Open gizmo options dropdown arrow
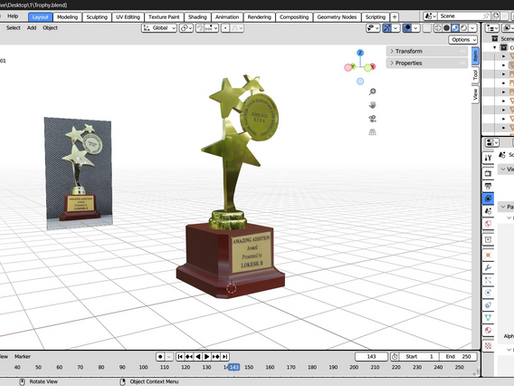The height and width of the screenshot is (386, 514). click(x=396, y=28)
